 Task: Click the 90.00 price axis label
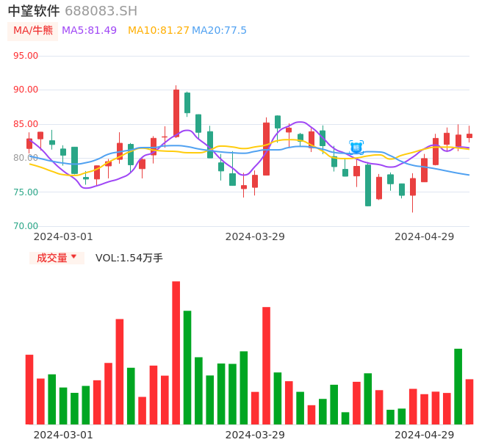tap(26, 90)
